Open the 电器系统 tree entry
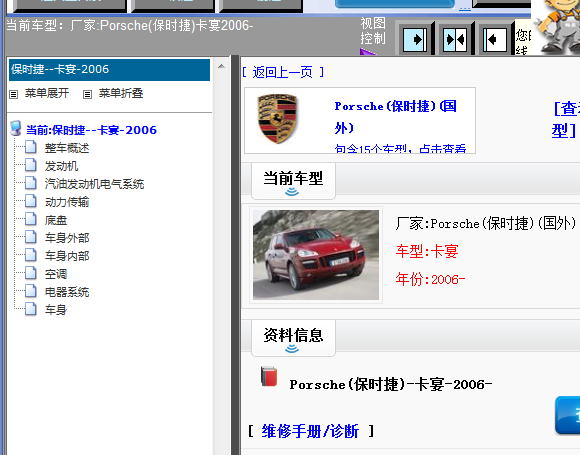 pos(67,292)
